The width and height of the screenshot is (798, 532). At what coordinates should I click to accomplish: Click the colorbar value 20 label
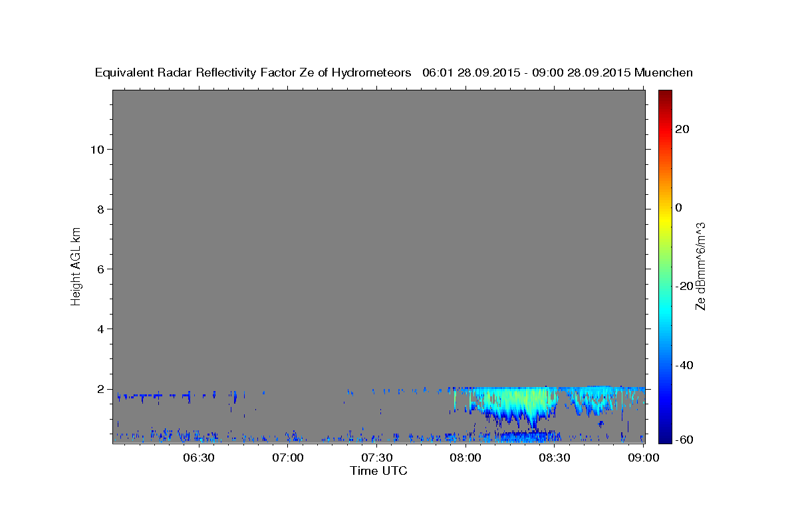pos(682,129)
